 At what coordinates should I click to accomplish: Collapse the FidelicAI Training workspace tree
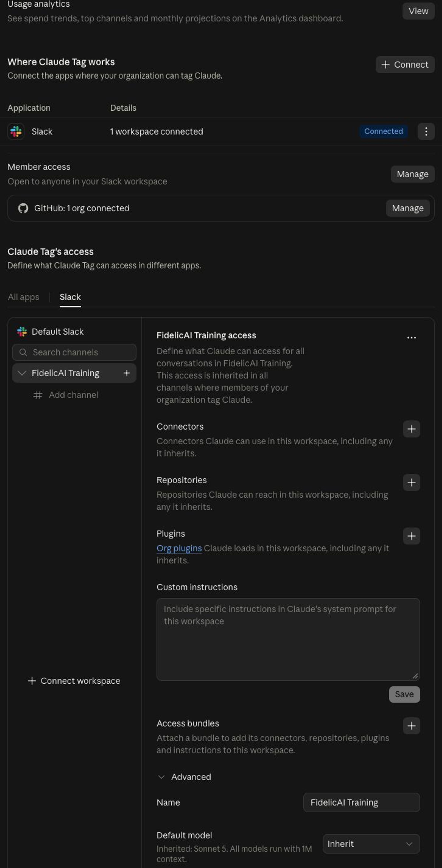pos(22,373)
